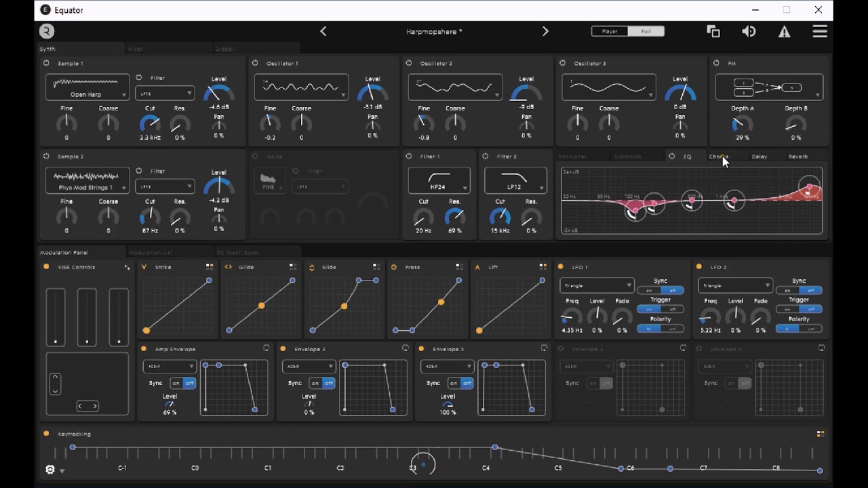Click the Slide modulation source icon
The height and width of the screenshot is (488, 868).
click(x=312, y=267)
